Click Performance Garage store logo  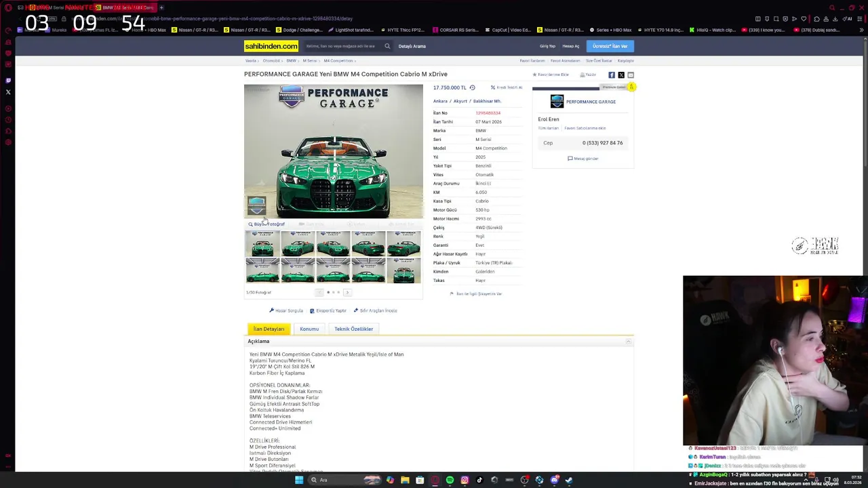(557, 101)
